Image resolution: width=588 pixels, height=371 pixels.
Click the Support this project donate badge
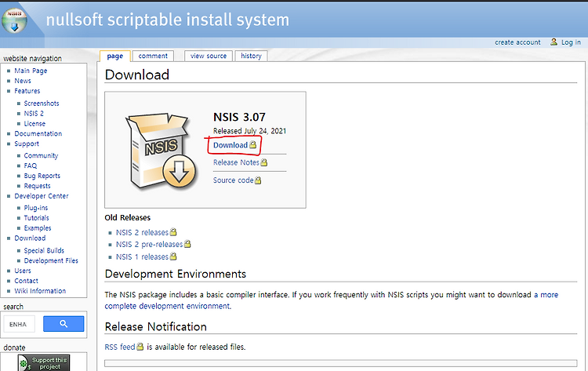(x=43, y=363)
